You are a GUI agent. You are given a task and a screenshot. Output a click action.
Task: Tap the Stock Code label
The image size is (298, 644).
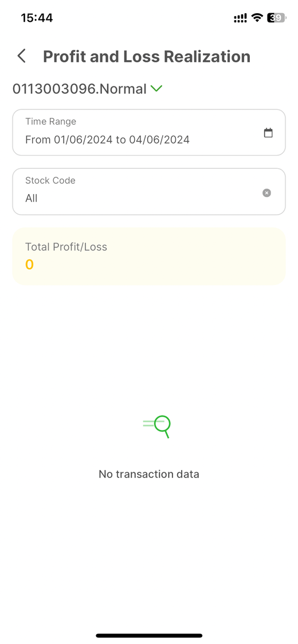(50, 180)
